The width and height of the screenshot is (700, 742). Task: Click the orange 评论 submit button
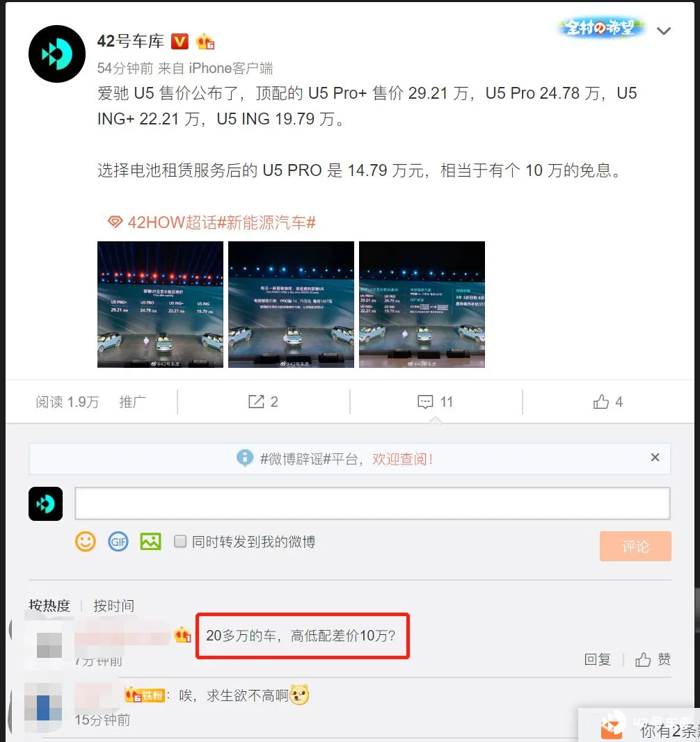click(x=635, y=547)
